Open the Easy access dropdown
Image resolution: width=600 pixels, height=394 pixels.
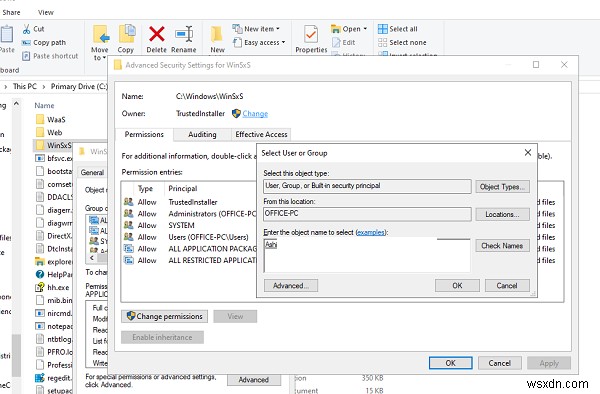[259, 42]
